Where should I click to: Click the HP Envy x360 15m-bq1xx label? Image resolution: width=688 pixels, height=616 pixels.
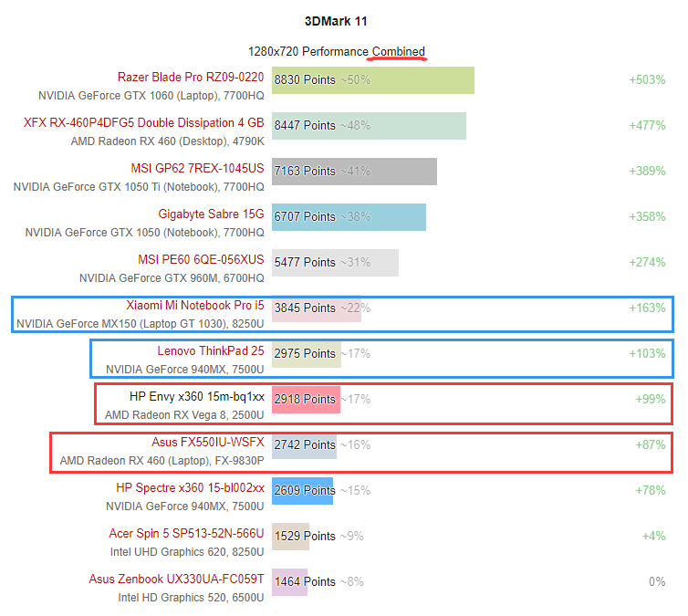click(x=197, y=397)
